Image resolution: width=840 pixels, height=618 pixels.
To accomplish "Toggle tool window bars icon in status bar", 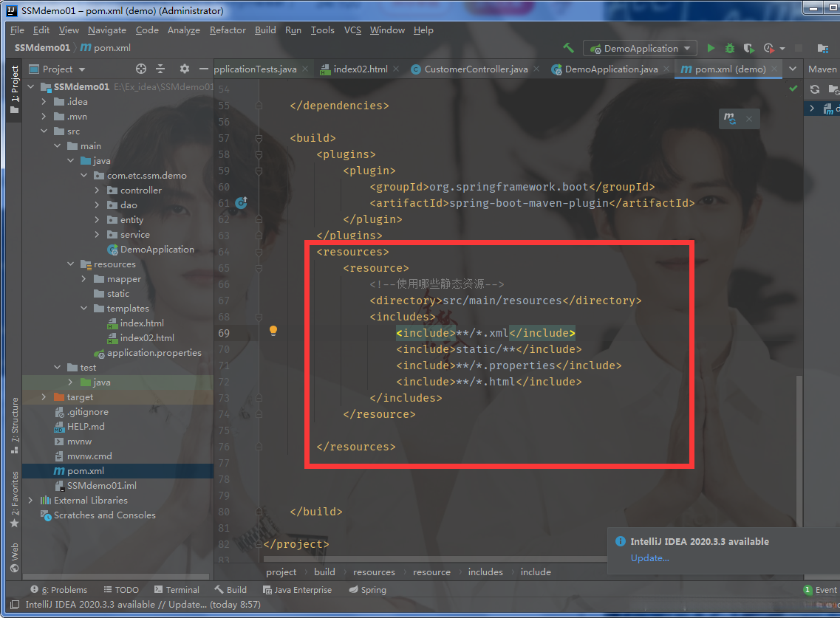I will point(15,605).
